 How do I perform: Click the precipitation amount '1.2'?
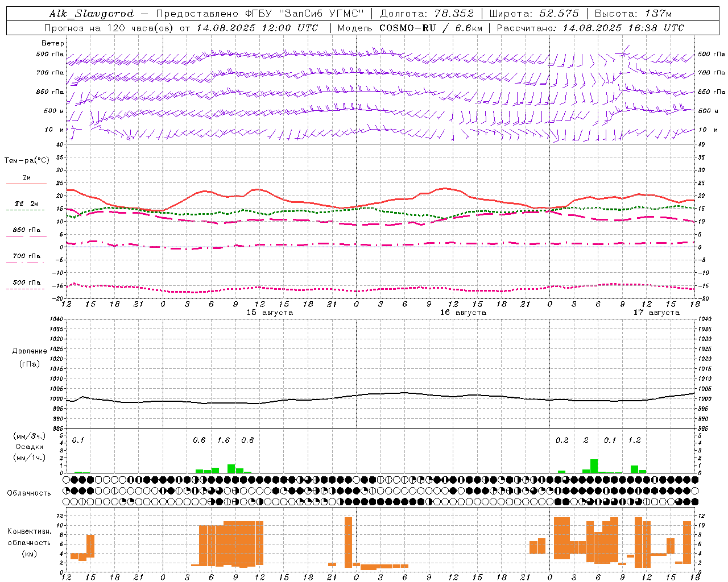click(635, 440)
